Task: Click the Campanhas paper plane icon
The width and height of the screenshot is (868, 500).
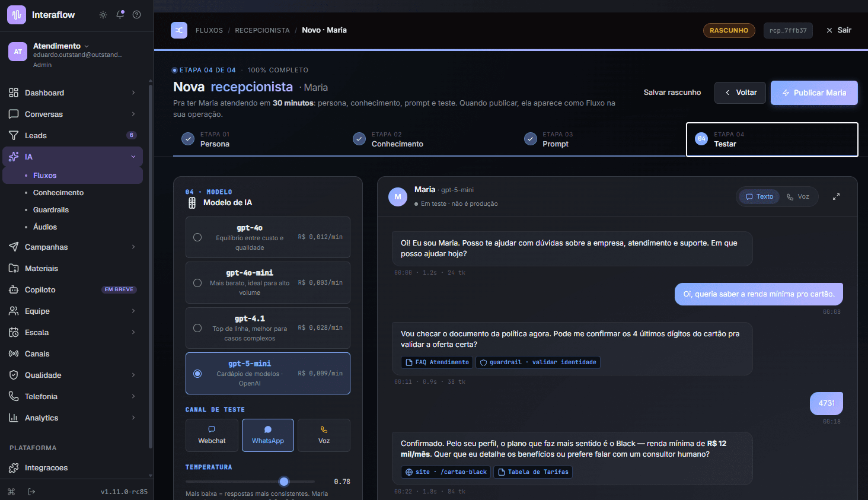Action: point(14,247)
